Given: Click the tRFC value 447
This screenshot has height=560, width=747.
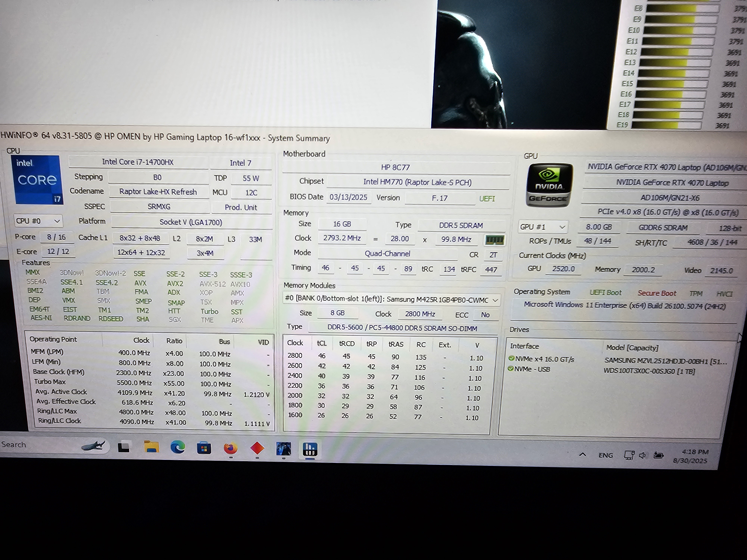Looking at the screenshot, I should coord(491,270).
